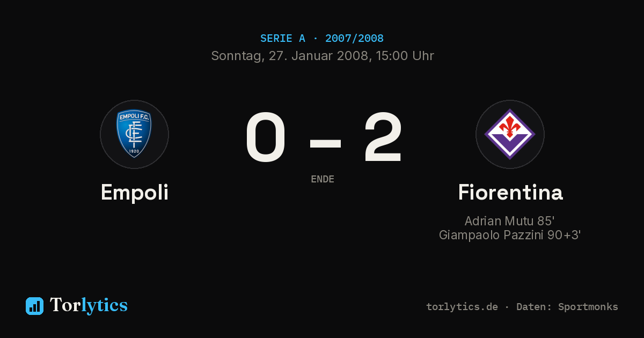Click the dark circle around Empoli badge
This screenshot has height=338, width=644.
pos(134,134)
